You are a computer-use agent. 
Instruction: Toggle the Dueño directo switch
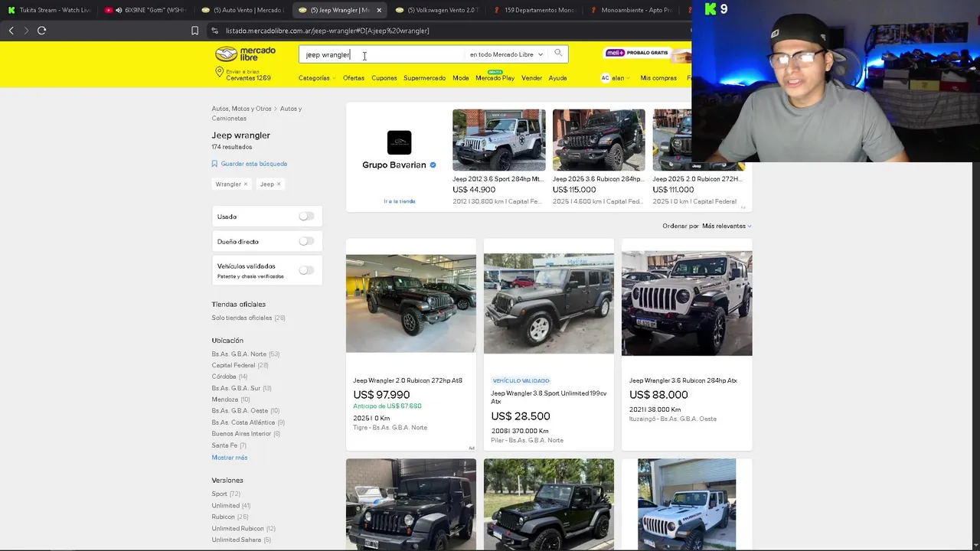(306, 242)
